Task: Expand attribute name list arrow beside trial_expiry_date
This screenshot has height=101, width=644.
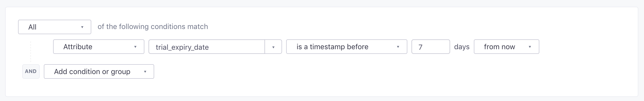Action: [x=273, y=47]
